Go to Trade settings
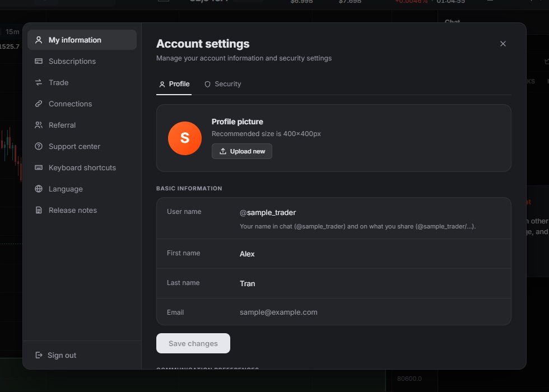This screenshot has width=549, height=392. point(82,83)
